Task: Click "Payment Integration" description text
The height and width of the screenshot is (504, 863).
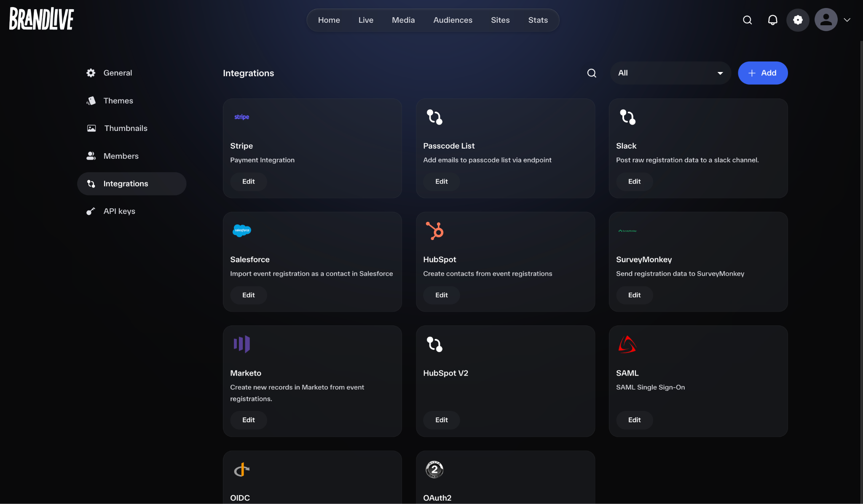Action: point(263,160)
